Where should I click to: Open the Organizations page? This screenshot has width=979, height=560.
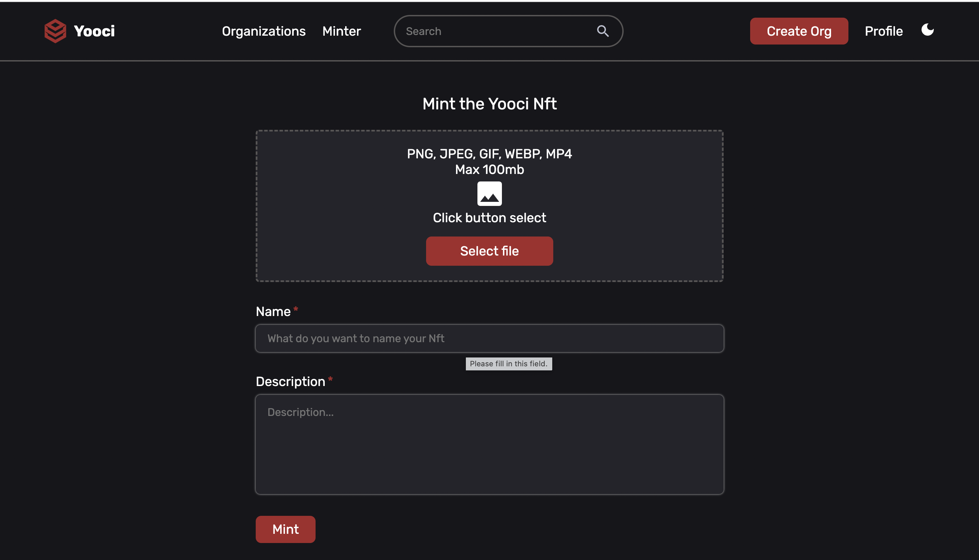point(264,31)
